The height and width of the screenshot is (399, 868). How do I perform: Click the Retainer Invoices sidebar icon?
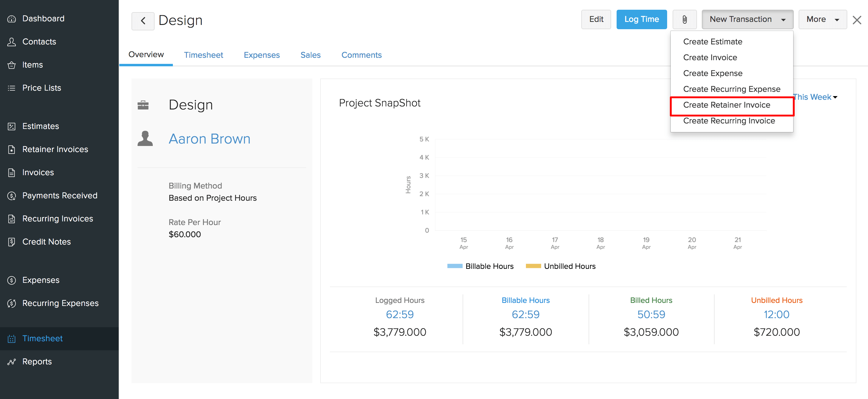pos(12,150)
